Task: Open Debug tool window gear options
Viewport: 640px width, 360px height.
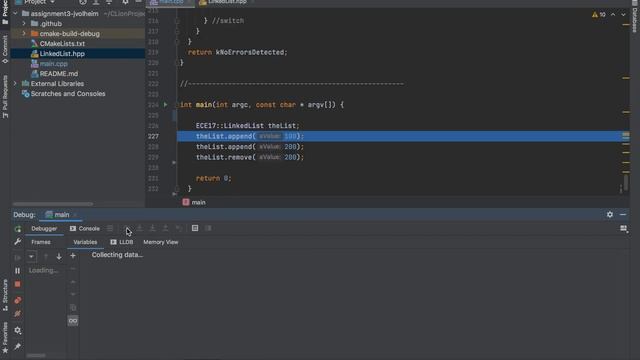Action: tap(610, 214)
